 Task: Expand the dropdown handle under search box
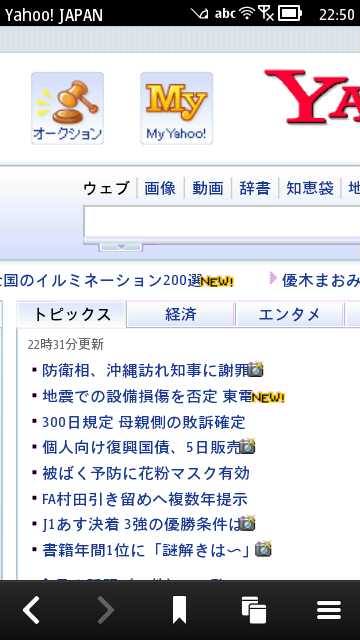point(121,247)
